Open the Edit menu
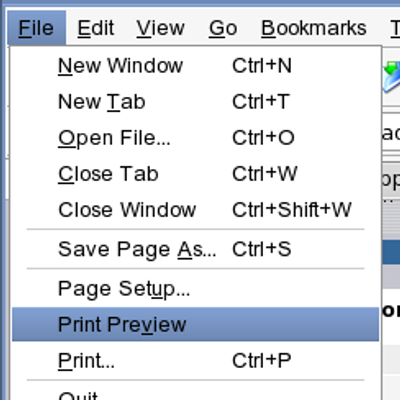 pos(96,28)
